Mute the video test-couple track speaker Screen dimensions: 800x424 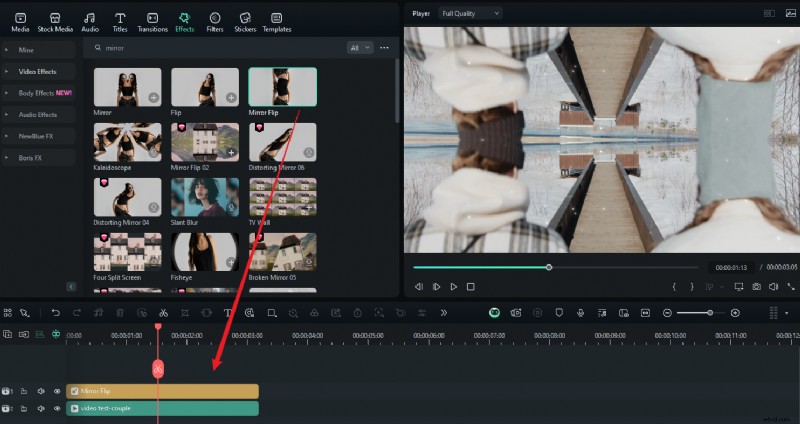41,408
